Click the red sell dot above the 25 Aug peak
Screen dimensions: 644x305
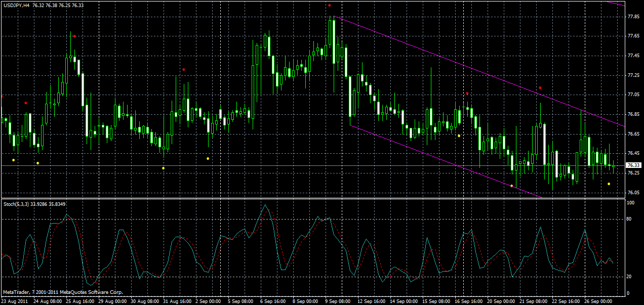coord(75,35)
